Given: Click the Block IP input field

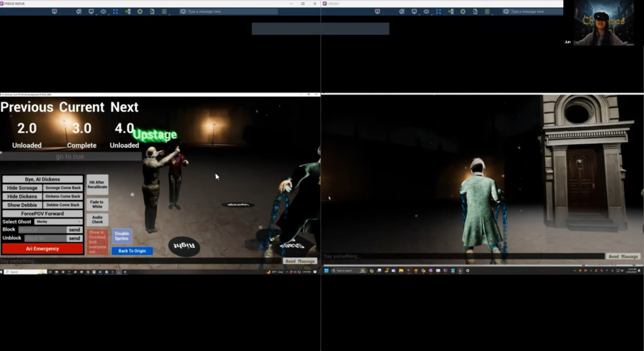Looking at the screenshot, I should coord(42,230).
